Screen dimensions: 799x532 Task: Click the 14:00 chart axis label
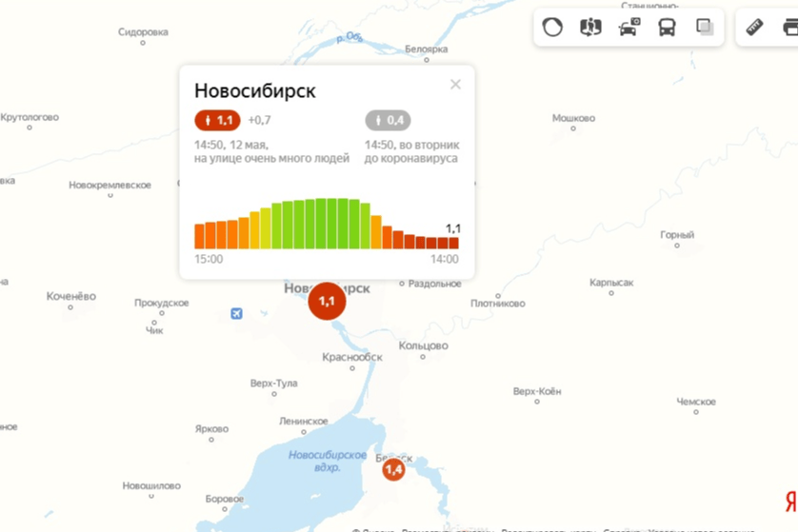[x=445, y=259]
